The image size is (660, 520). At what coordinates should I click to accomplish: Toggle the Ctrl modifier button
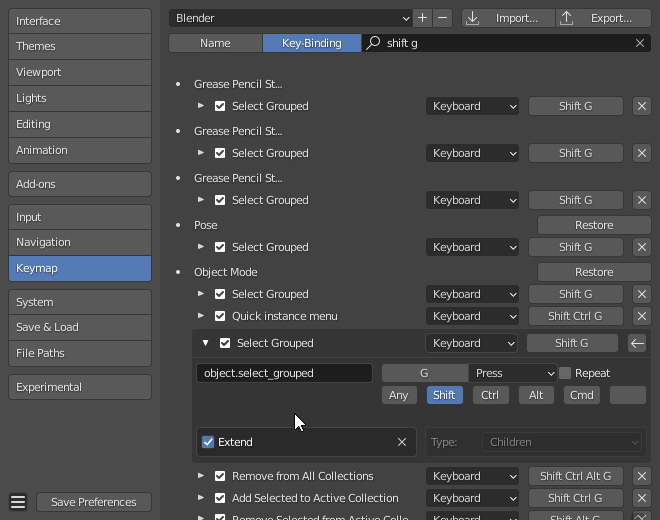[x=490, y=395]
